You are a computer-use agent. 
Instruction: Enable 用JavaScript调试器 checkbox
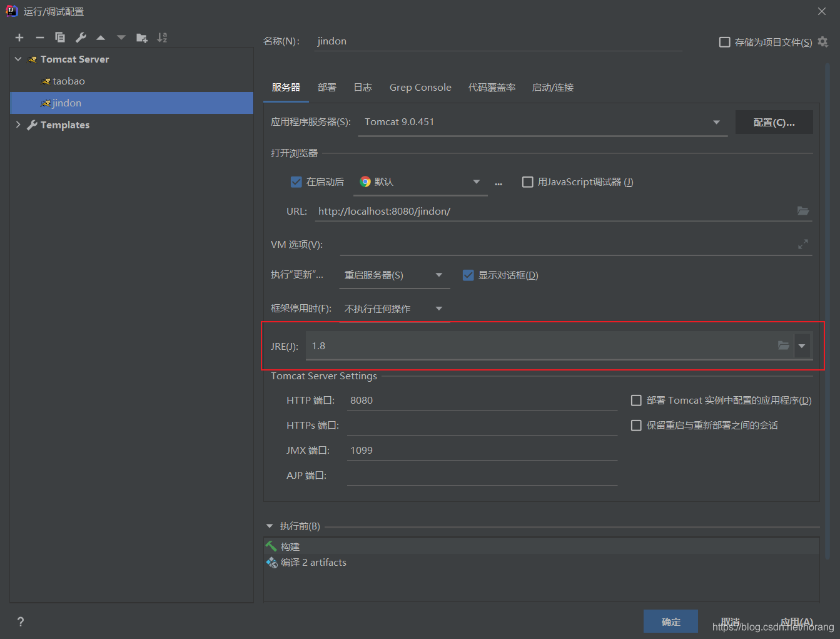tap(528, 181)
